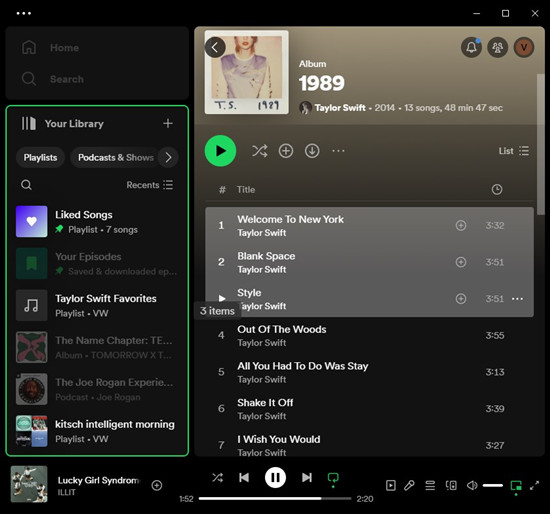
Task: Select Shake It Off track
Action: (x=369, y=409)
